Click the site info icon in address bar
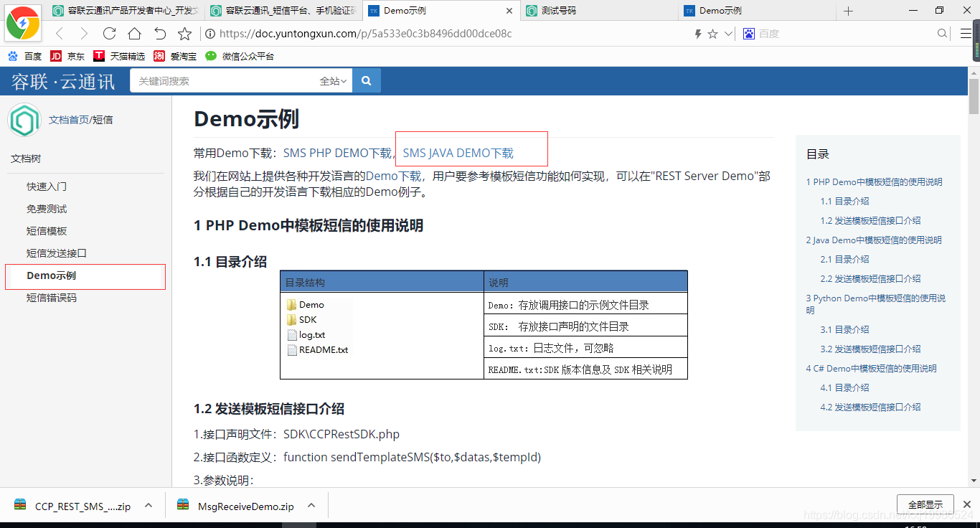980x528 pixels. 210,34
